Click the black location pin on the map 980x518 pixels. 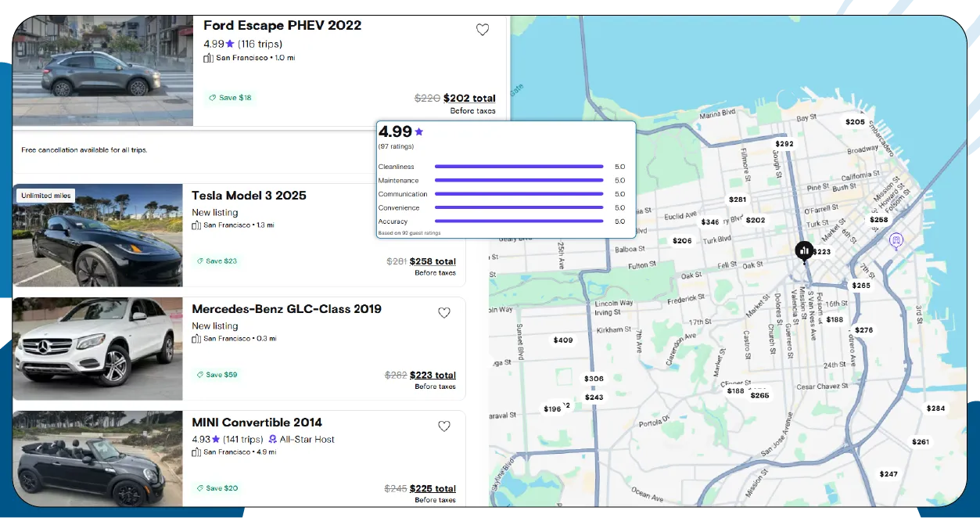[803, 252]
